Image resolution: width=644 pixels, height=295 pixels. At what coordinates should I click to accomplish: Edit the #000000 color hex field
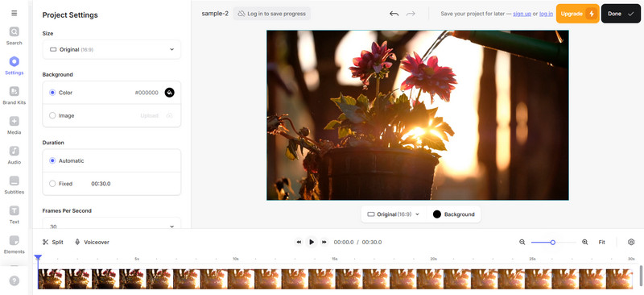click(147, 93)
